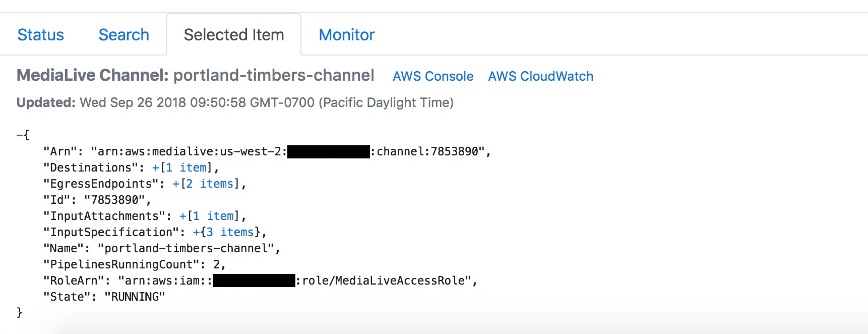
Task: Expand the Destinations 1 item array
Action: pos(155,168)
